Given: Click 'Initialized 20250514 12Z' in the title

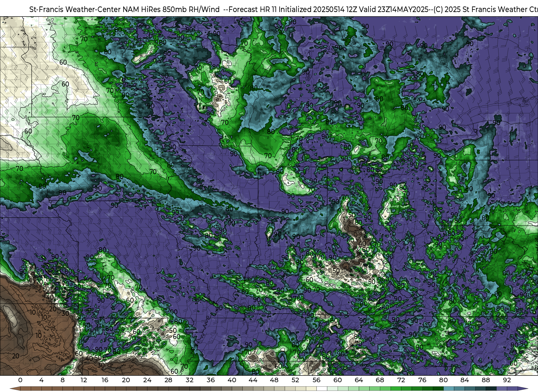Looking at the screenshot, I should pyautogui.click(x=318, y=10).
